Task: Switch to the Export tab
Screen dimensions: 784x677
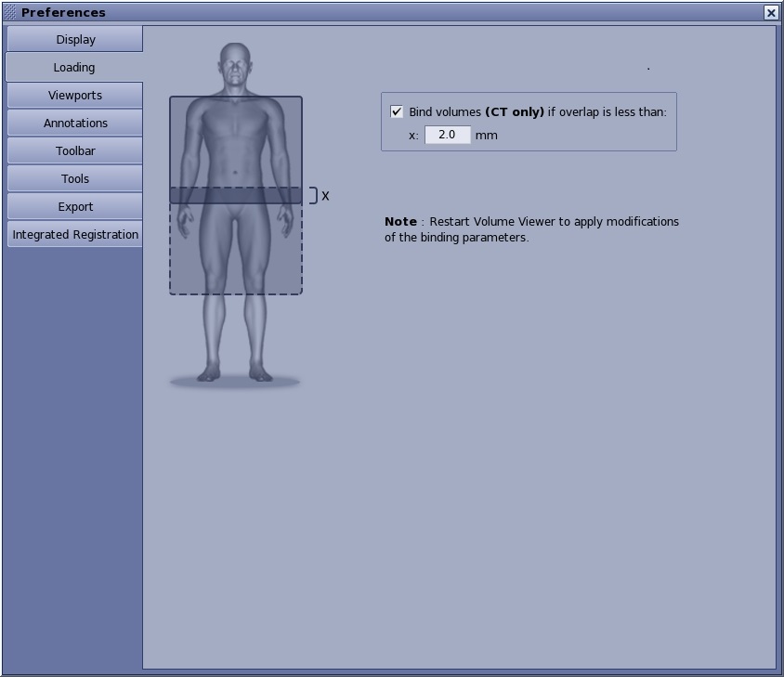Action: (75, 206)
